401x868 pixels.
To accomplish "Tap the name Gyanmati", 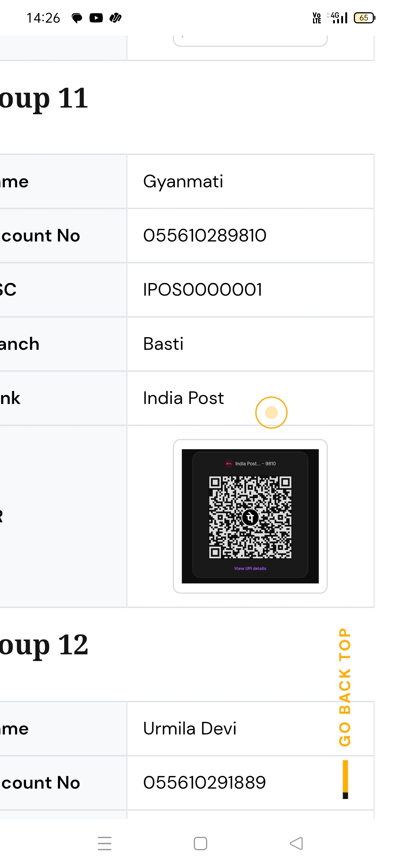I will pos(183,181).
